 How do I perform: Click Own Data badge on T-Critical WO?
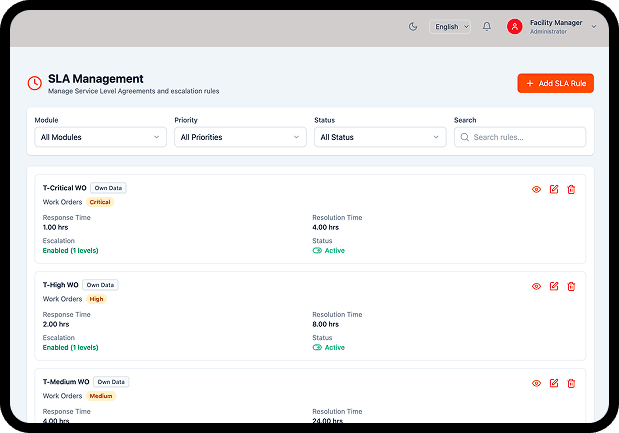coord(108,188)
